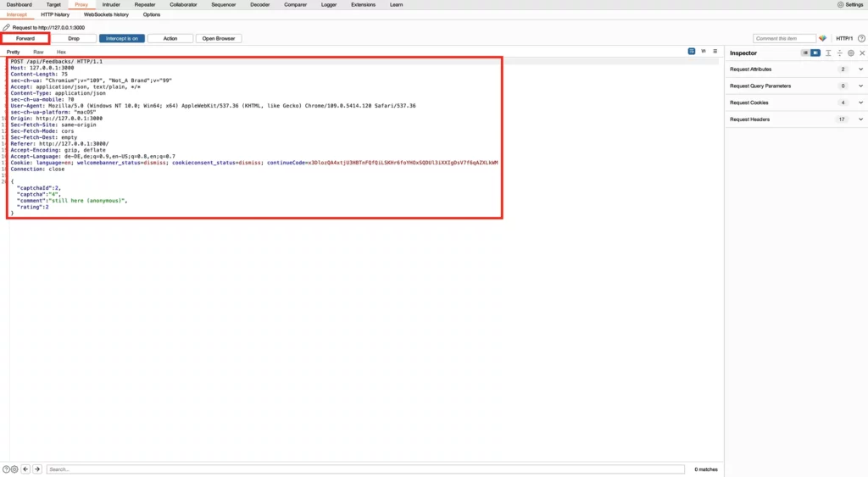The image size is (868, 477).
Task: Drop the intercepted request
Action: click(74, 38)
